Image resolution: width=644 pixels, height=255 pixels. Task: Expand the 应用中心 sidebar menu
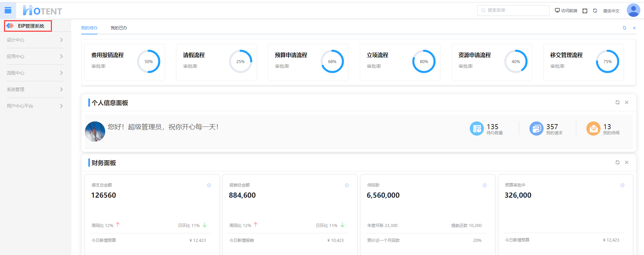35,56
